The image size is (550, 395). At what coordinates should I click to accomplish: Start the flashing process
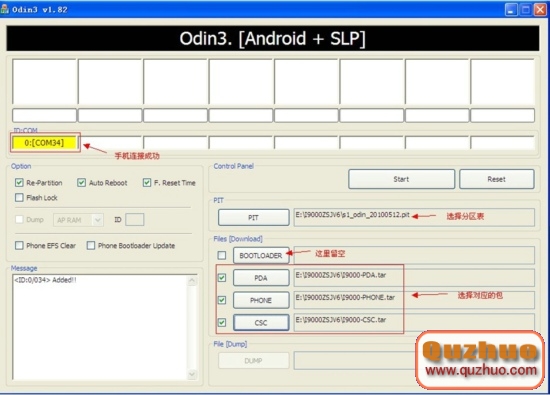coord(401,179)
